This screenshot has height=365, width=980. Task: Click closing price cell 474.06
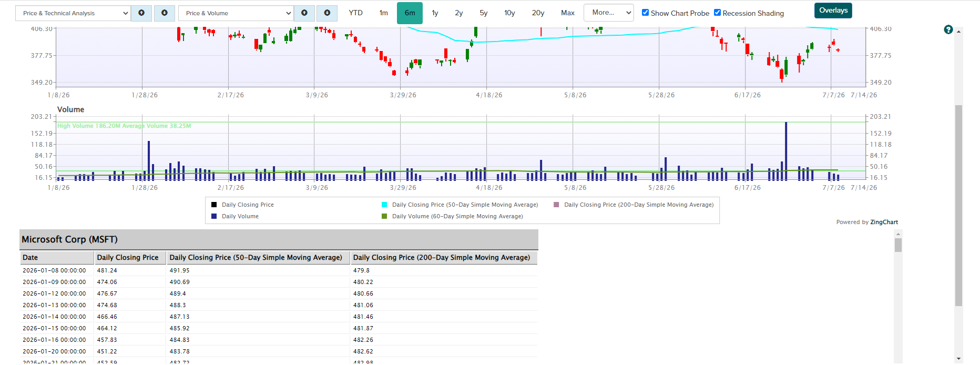pyautogui.click(x=107, y=282)
